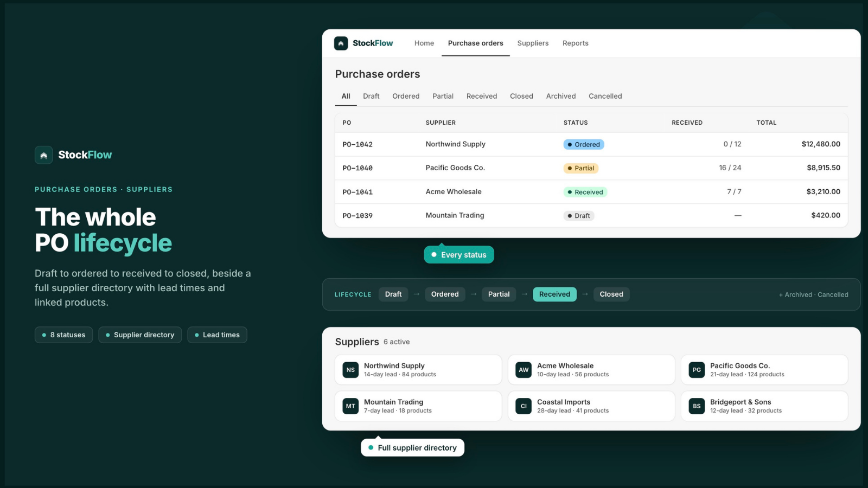The image size is (868, 488).
Task: Switch to the Cancelled filter tab
Action: [605, 96]
